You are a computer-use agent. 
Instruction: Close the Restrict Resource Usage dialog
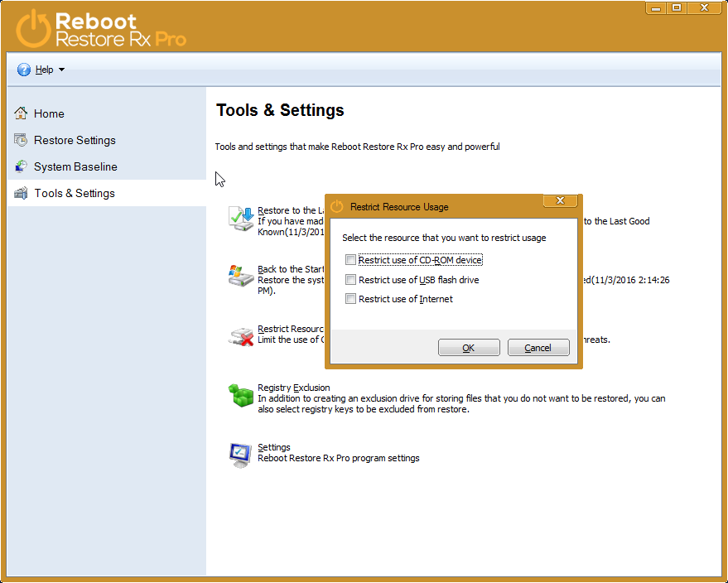[560, 201]
